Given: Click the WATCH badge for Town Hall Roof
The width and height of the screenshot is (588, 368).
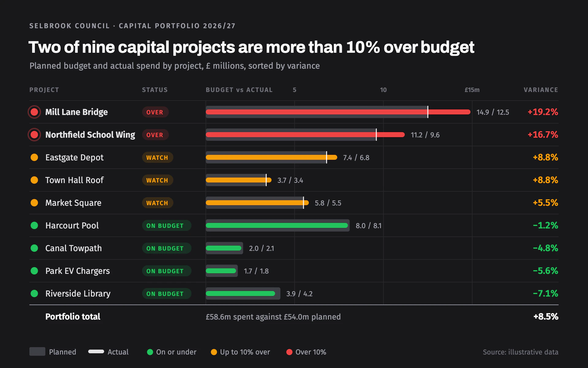Looking at the screenshot, I should [x=157, y=180].
